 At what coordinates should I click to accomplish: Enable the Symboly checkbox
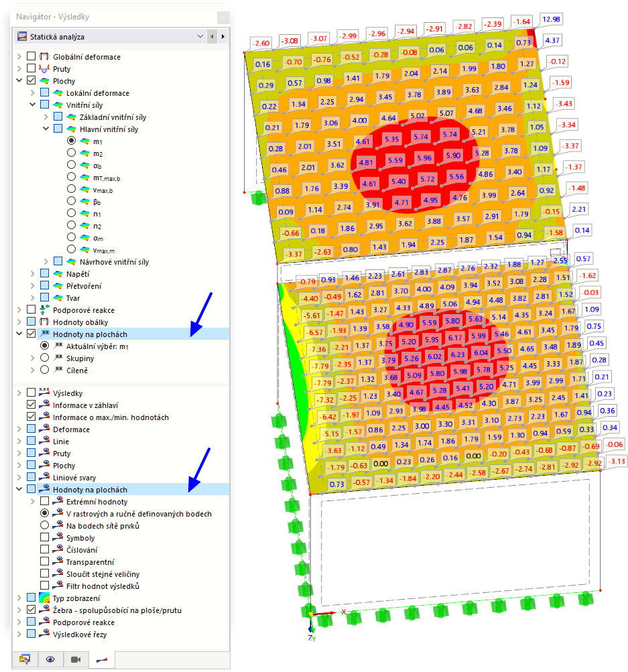[45, 537]
